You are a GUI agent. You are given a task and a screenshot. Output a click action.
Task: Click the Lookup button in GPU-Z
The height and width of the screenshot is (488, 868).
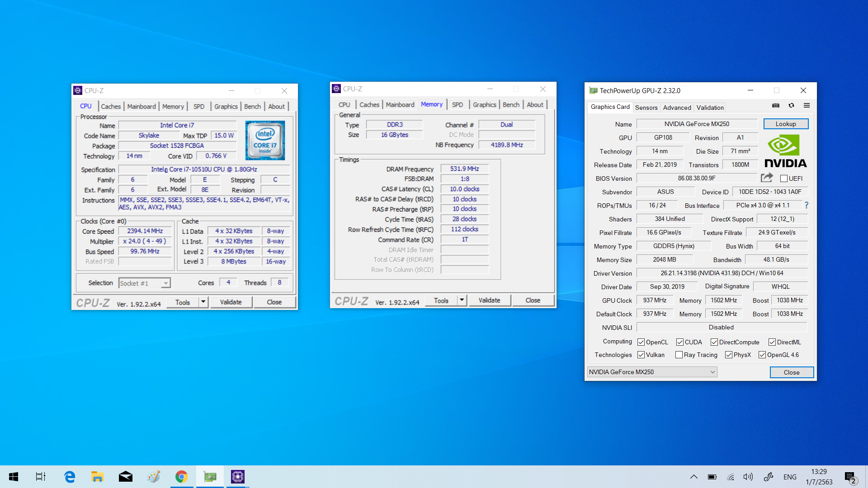(786, 124)
